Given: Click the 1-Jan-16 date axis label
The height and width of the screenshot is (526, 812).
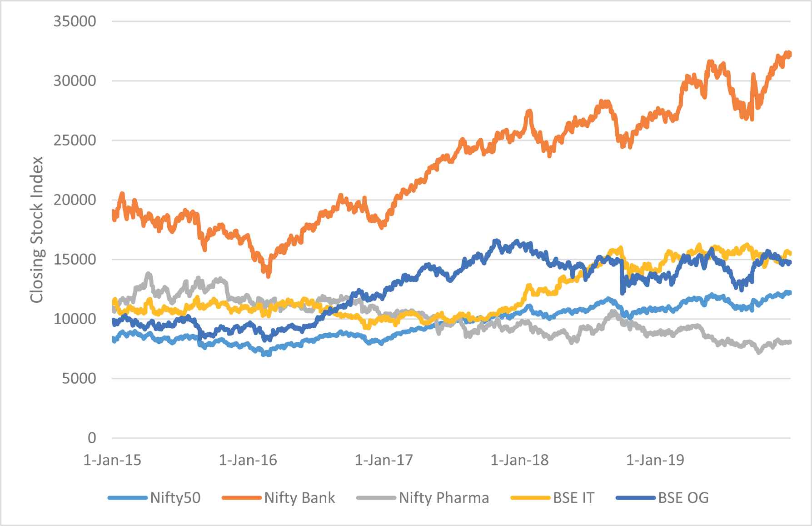Looking at the screenshot, I should coord(248,460).
